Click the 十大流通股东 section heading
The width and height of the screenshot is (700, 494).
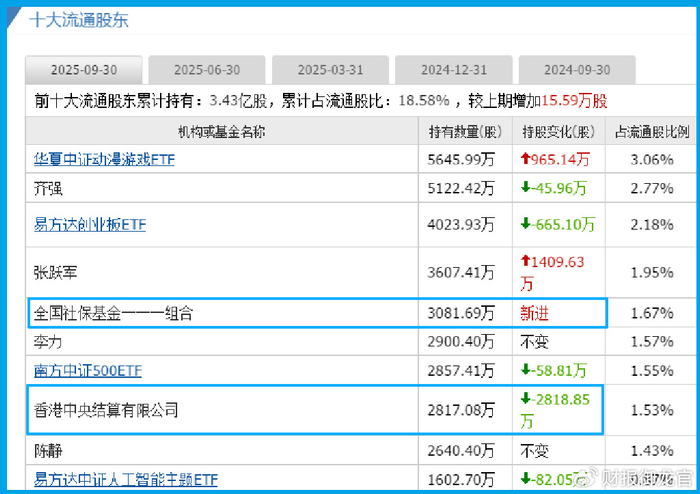click(x=79, y=20)
